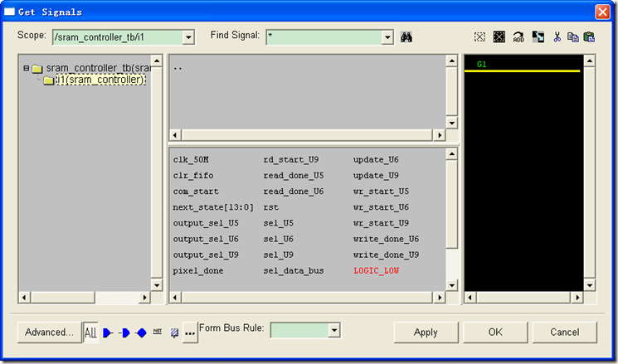Click the insert into waveform arrow icon
Viewport: 618px width, 364px height.
click(x=538, y=37)
